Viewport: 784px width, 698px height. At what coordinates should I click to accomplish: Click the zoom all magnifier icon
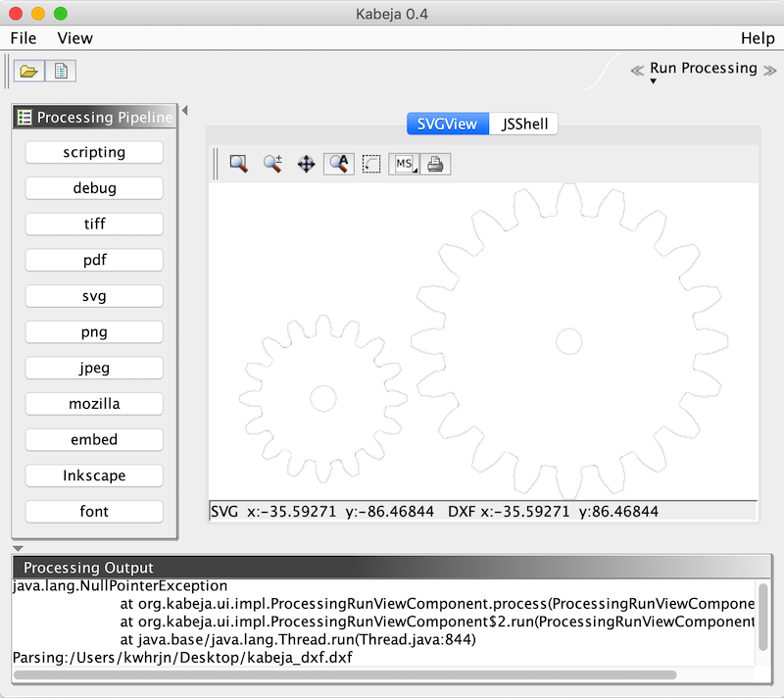pos(339,164)
